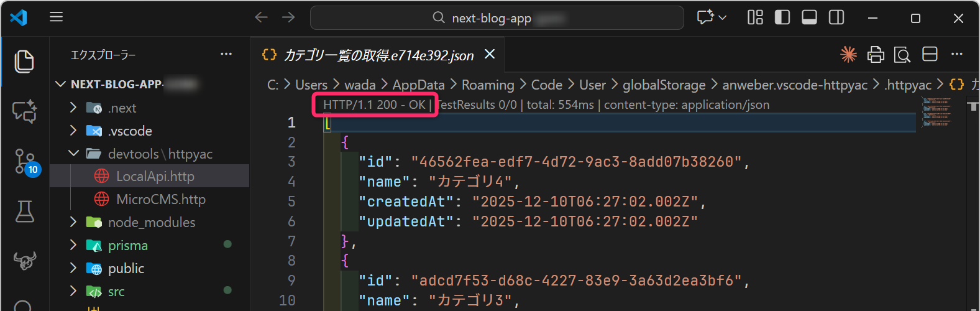The image size is (980, 311).
Task: Open the preview search icon in editor toolbar
Action: [x=902, y=55]
